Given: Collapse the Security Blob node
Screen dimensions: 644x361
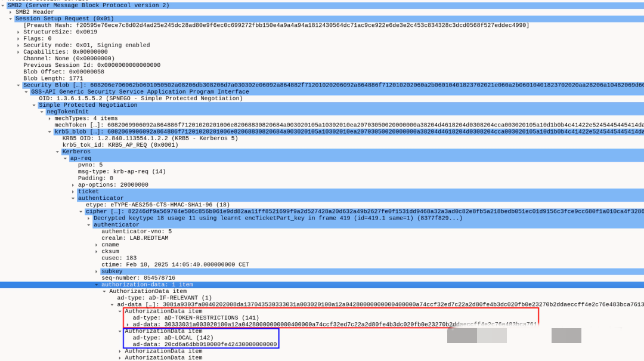Looking at the screenshot, I should coord(18,85).
